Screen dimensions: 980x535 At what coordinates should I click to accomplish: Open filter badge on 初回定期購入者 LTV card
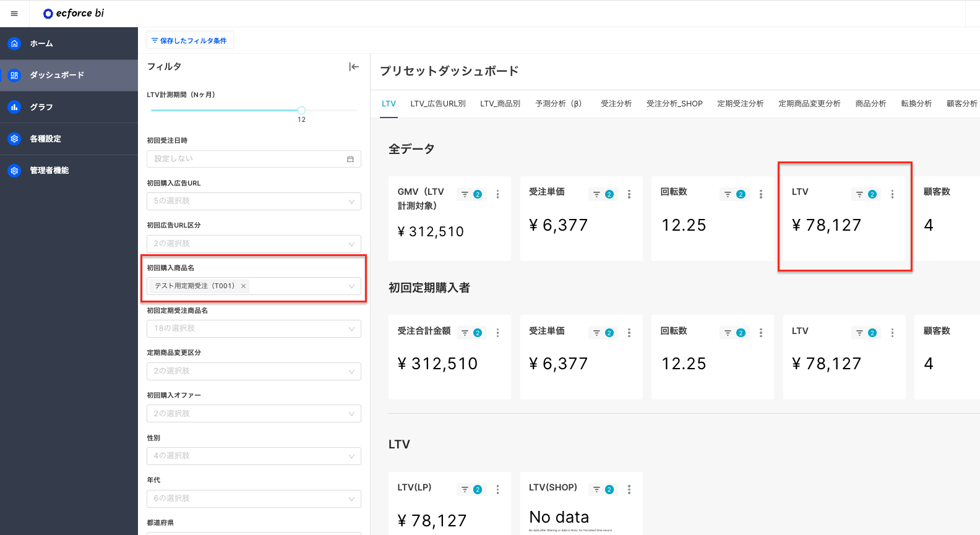(x=866, y=333)
